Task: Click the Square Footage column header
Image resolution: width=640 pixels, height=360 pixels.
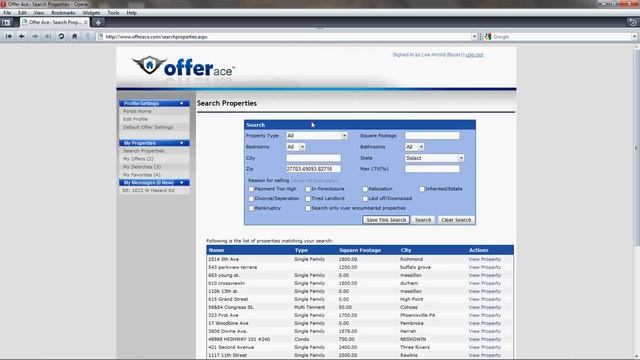Action: pos(360,250)
